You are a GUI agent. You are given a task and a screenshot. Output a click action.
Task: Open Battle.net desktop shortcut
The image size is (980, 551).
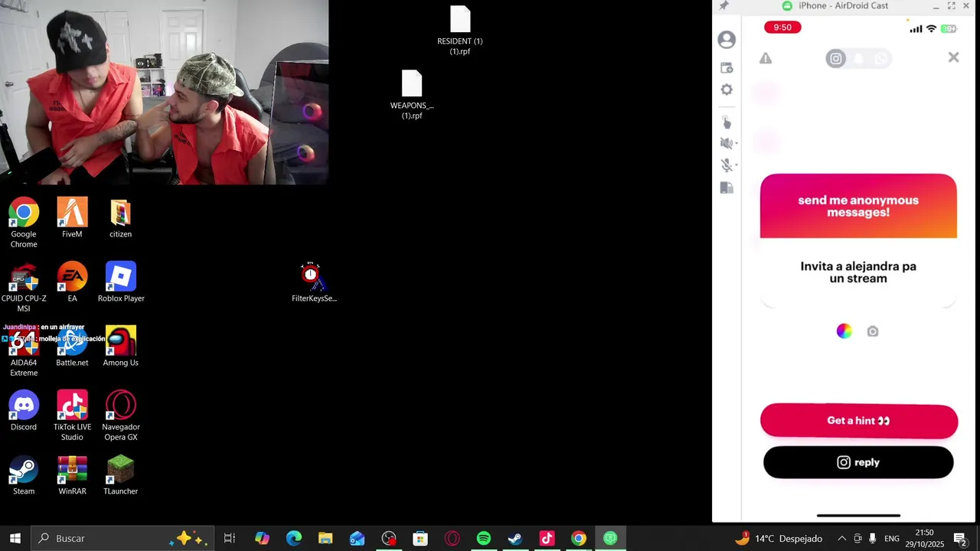(x=72, y=347)
